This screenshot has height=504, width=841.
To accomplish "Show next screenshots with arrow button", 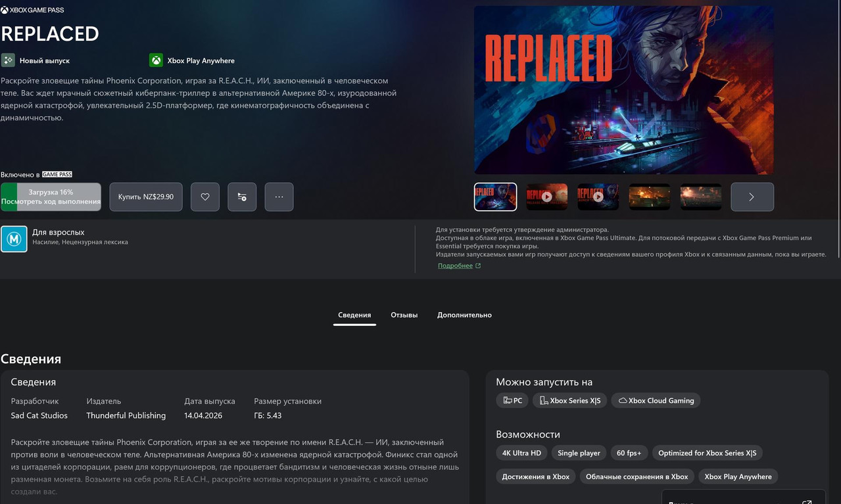I will (752, 197).
